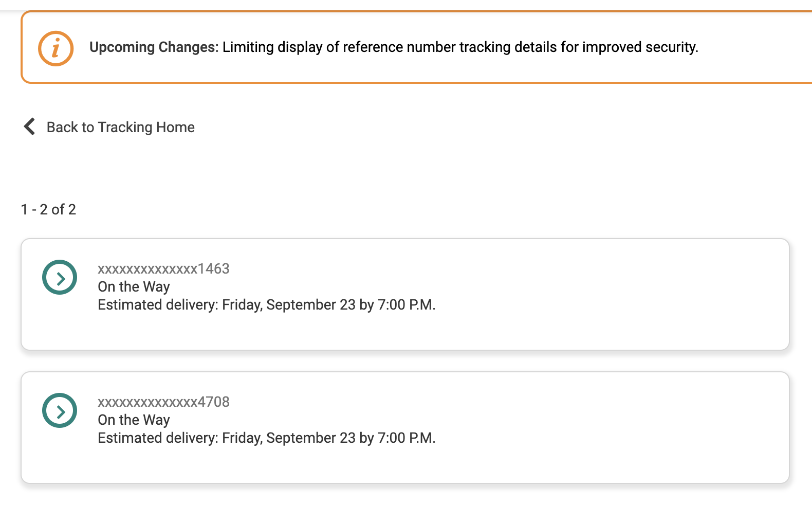Click '7:00 P.M.' time in the 4708 card
Viewport: 812px width, 505px height.
[406, 438]
